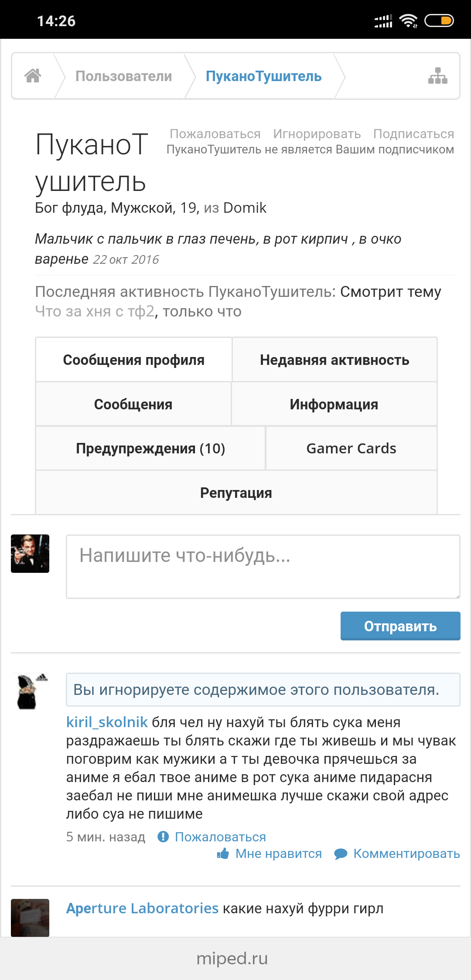The width and height of the screenshot is (471, 980).
Task: Open Aperture Laboratories avatar image
Action: click(30, 918)
